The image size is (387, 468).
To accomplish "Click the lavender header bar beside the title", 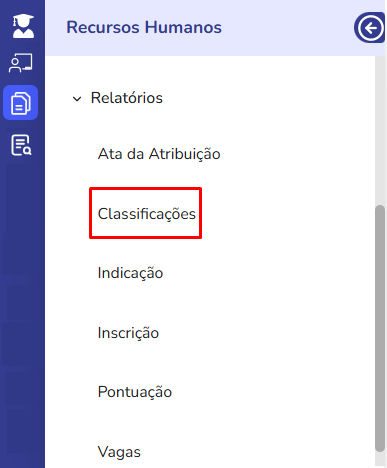I will 287,28.
